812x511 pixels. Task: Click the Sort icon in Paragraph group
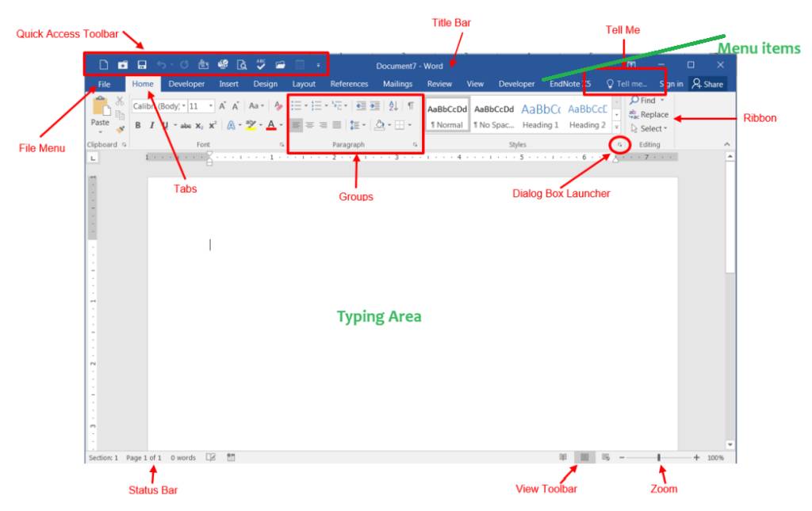pos(392,105)
